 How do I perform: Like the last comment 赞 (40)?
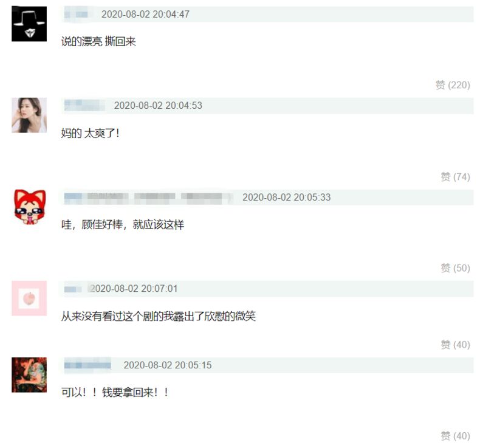455,436
